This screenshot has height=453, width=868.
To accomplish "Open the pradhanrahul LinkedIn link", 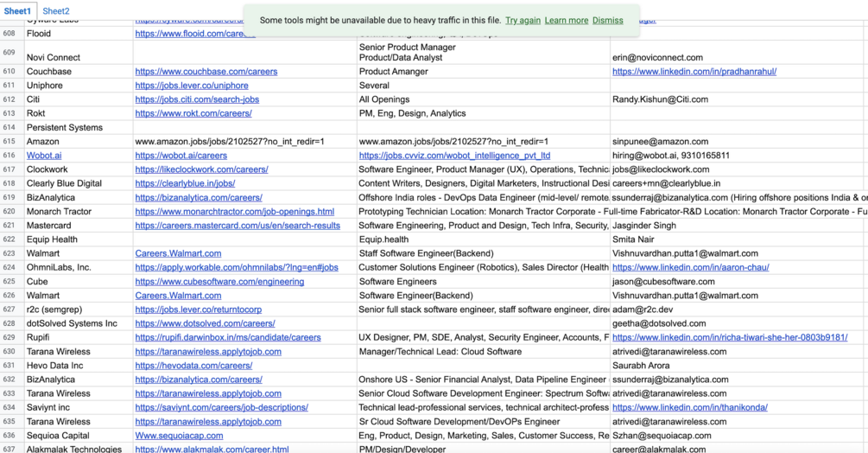I will tap(694, 72).
